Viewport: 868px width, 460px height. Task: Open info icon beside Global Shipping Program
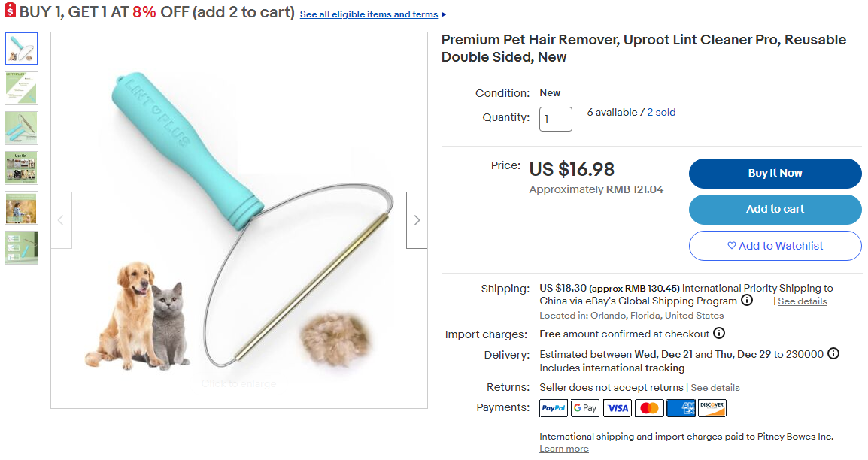(x=747, y=301)
